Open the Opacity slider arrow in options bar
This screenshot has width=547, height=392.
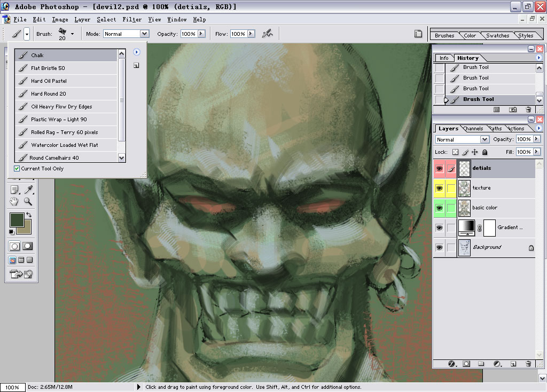tap(201, 34)
